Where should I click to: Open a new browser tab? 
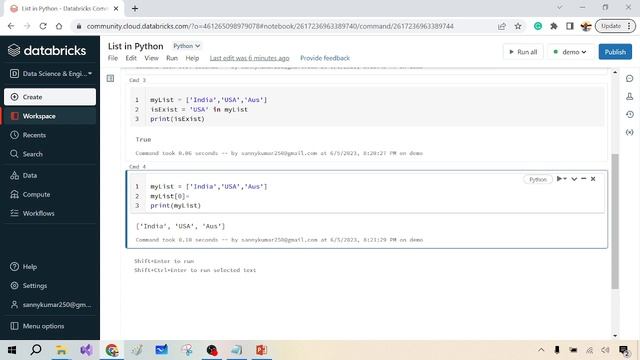coord(135,8)
